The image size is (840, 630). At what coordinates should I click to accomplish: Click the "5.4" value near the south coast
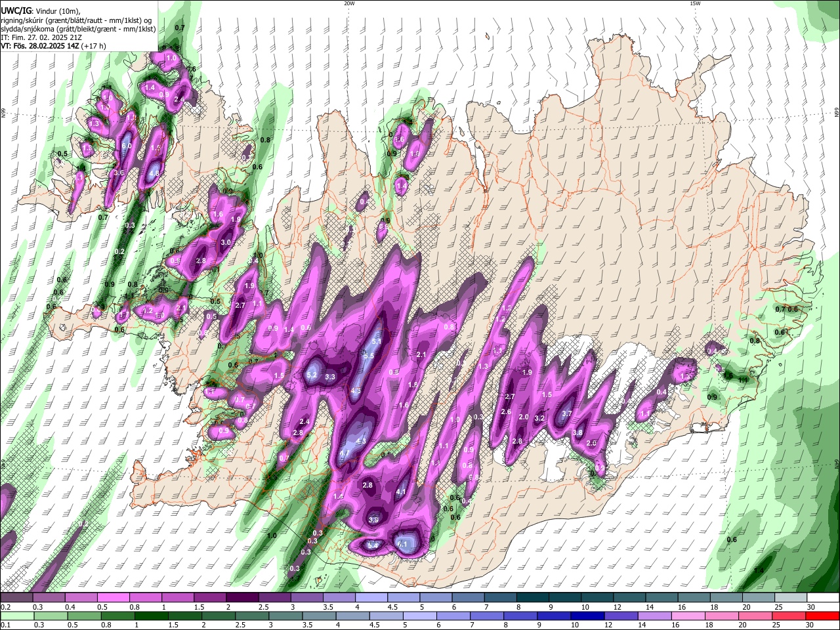[x=373, y=545]
